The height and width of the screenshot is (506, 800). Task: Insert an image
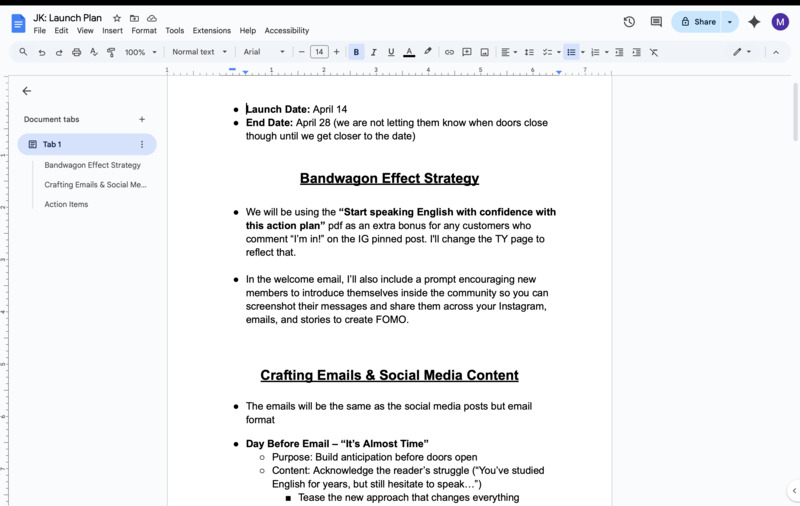[484, 52]
